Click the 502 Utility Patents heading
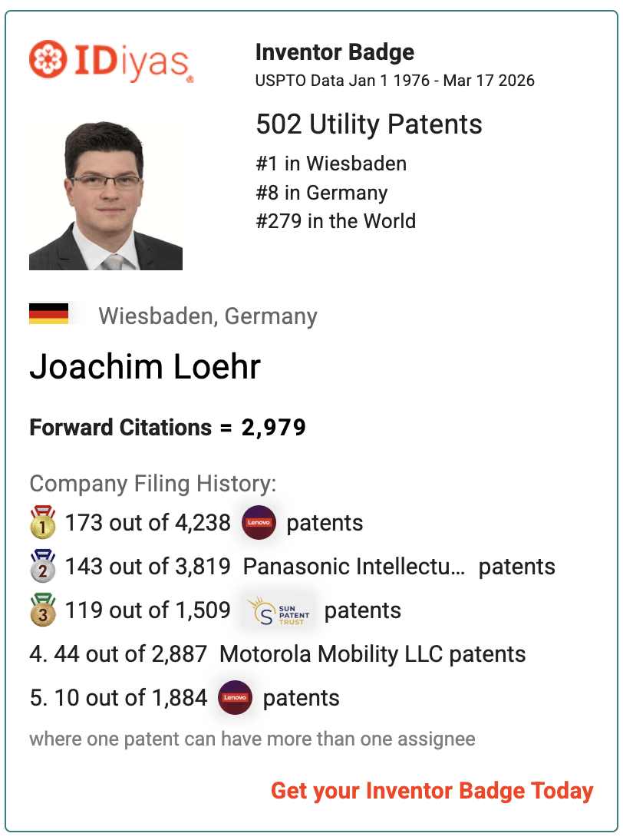This screenshot has width=623, height=840. pyautogui.click(x=369, y=124)
